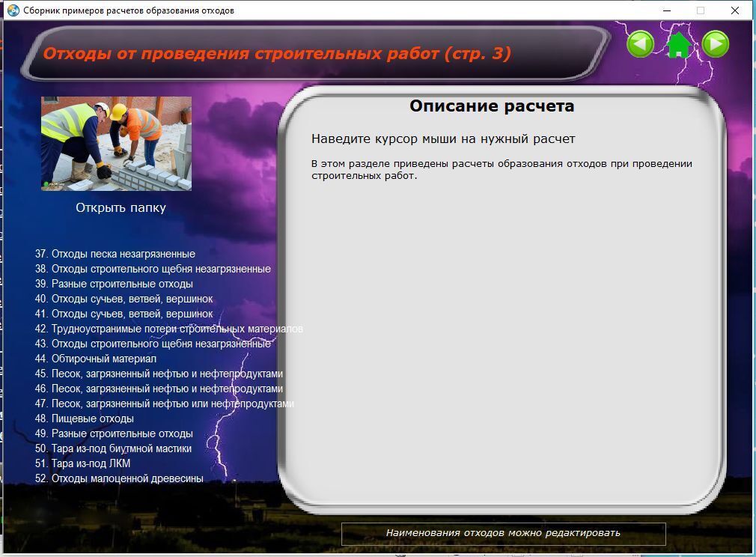Screen dimensions: 756x557
Task: Go to next page with green forward arrow
Action: [716, 44]
